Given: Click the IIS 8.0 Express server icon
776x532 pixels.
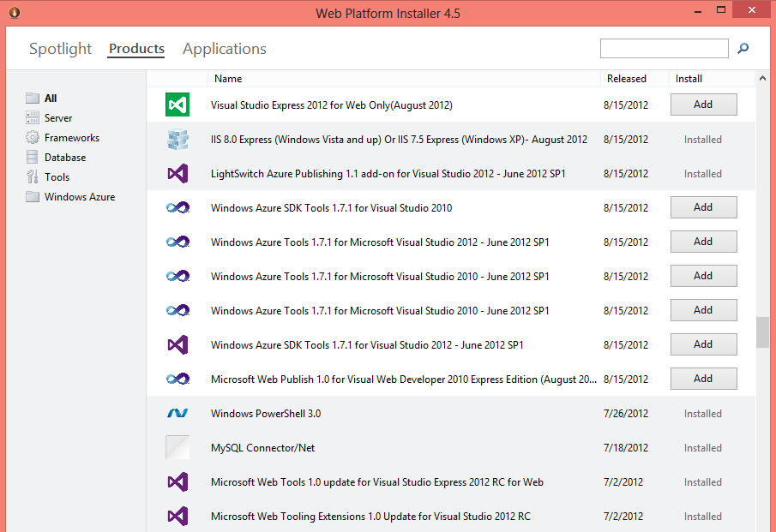Looking at the screenshot, I should click(x=177, y=140).
